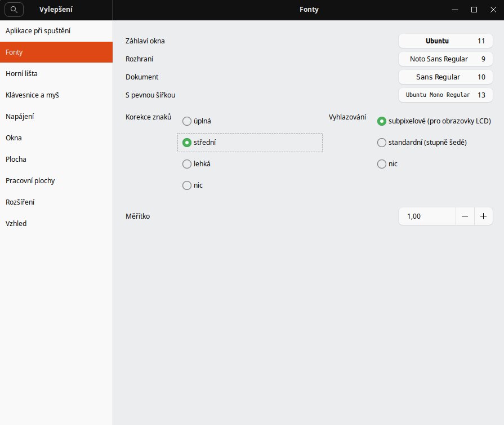The width and height of the screenshot is (504, 425).
Task: Decrease scaling with the minus button
Action: click(465, 216)
